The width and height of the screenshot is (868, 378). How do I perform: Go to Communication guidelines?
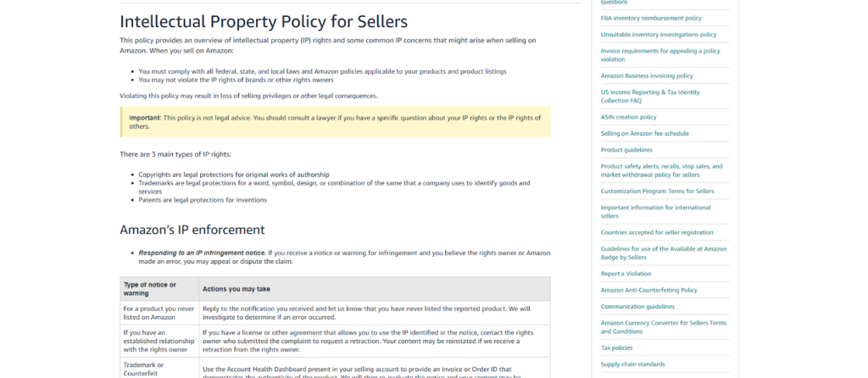point(637,306)
